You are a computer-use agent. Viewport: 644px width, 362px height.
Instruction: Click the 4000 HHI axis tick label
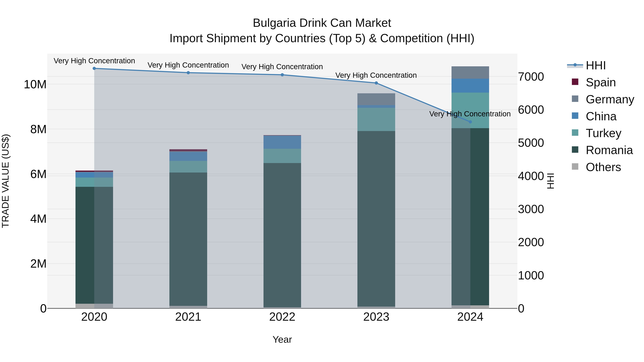[531, 176]
